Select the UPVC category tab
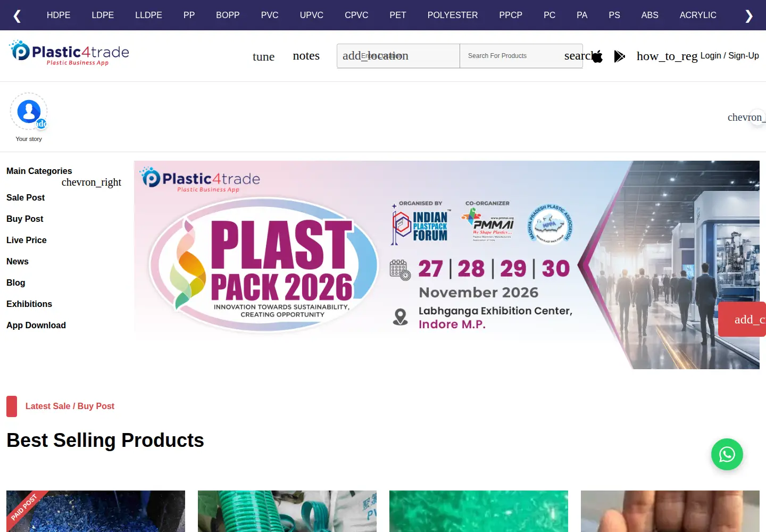The image size is (766, 532). click(x=312, y=15)
